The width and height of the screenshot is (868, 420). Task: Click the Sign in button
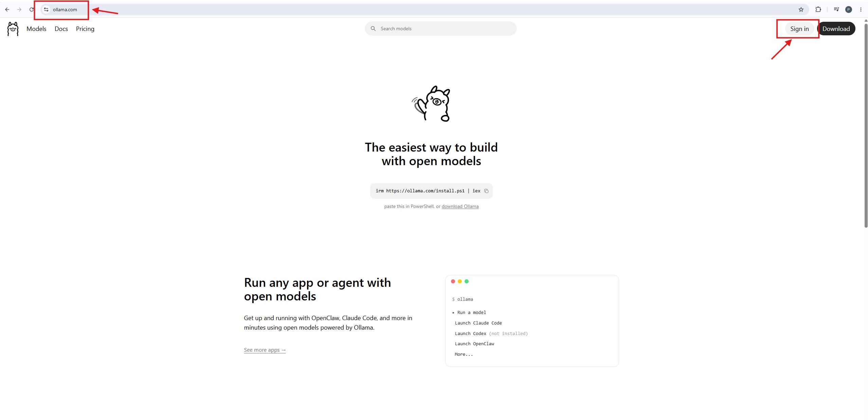[799, 29]
